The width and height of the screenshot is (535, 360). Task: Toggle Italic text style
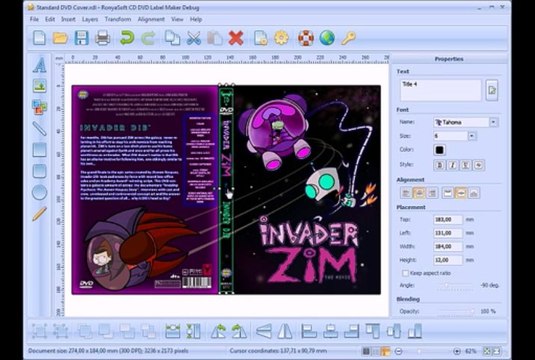coord(452,165)
